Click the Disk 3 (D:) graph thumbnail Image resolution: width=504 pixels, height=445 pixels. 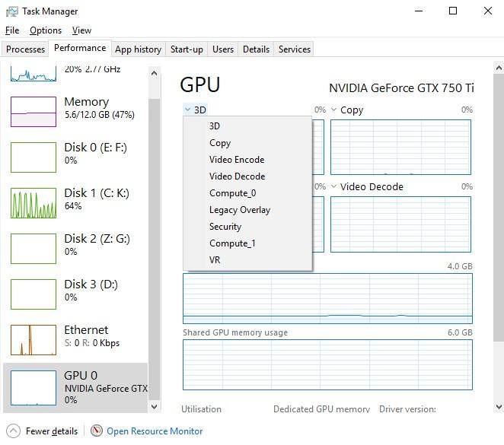point(33,294)
